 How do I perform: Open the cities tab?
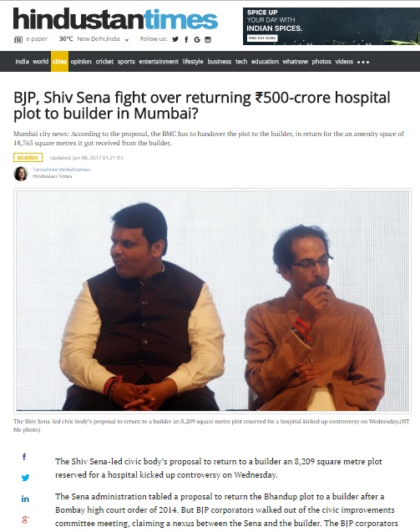[x=60, y=62]
